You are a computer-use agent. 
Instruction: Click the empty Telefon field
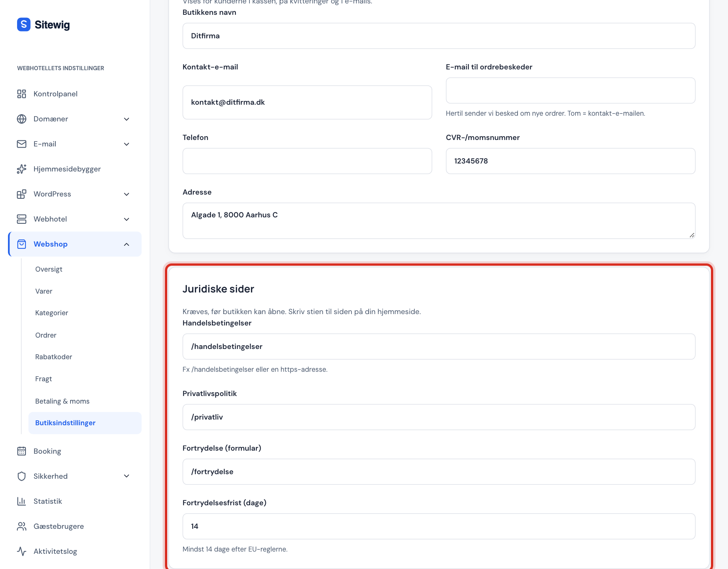[x=307, y=161]
